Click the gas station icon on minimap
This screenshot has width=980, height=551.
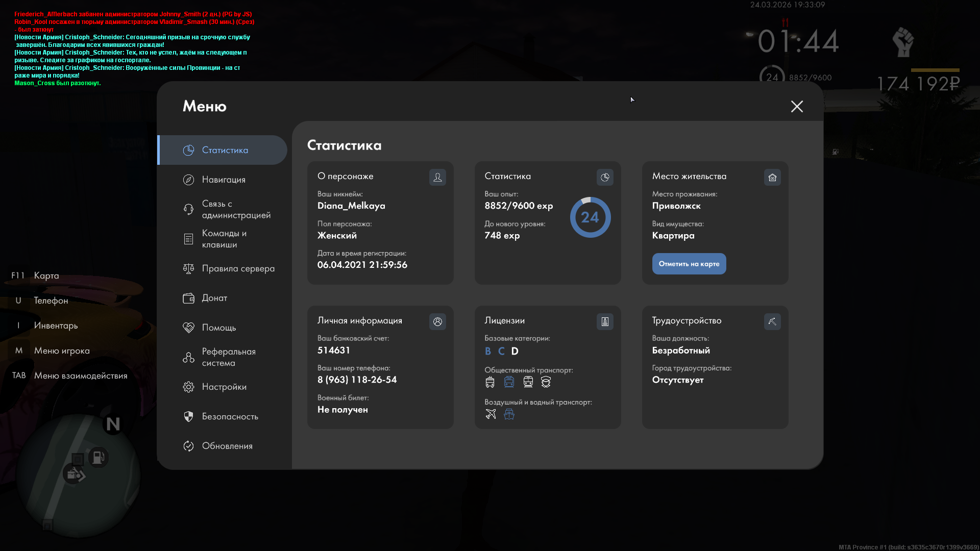(x=98, y=458)
